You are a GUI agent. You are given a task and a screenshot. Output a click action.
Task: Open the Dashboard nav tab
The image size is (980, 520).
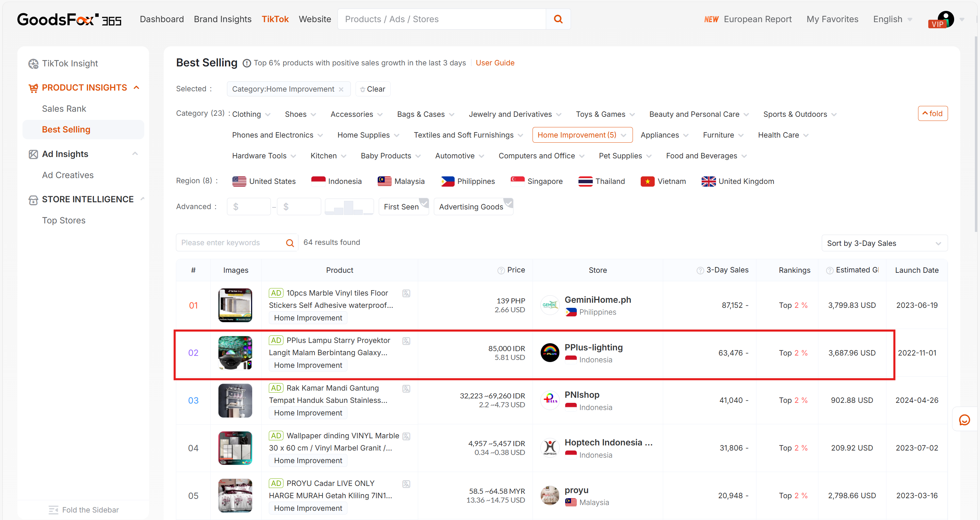coord(162,19)
